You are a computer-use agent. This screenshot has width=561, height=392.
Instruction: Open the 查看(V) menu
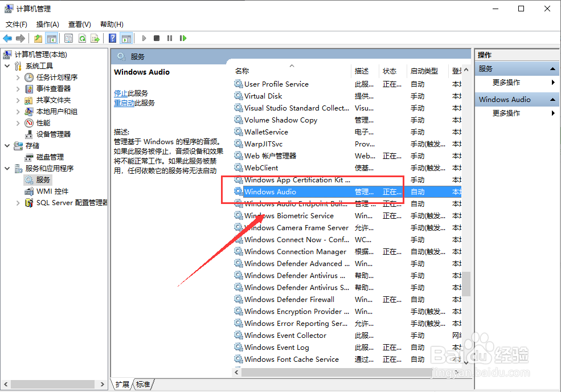tap(79, 24)
